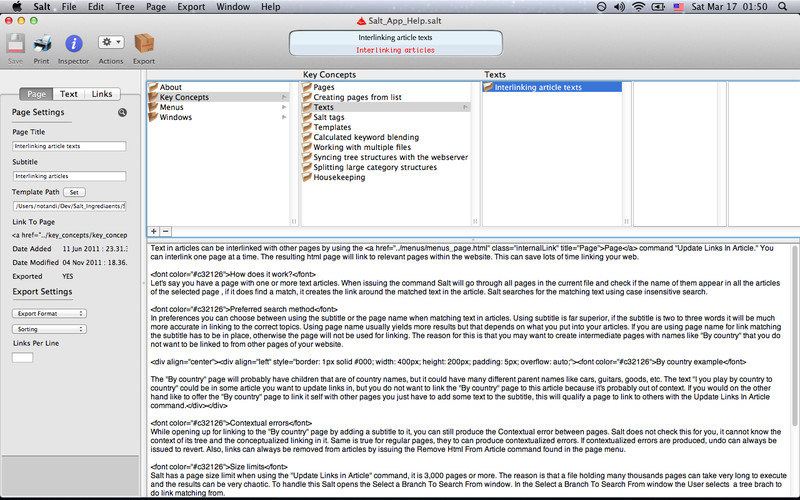Viewport: 800px width, 500px height.
Task: Select the Housekeeping item
Action: [x=339, y=177]
